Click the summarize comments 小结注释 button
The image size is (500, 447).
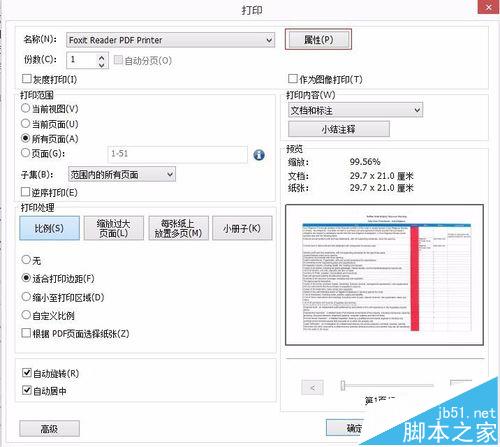coord(339,129)
